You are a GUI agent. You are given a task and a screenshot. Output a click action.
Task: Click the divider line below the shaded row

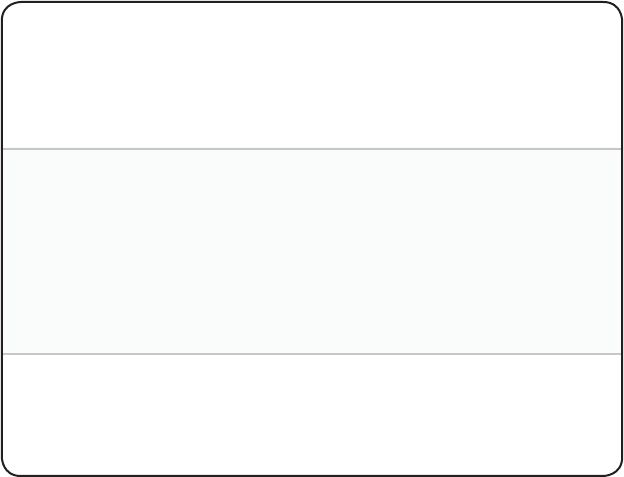coord(312,353)
